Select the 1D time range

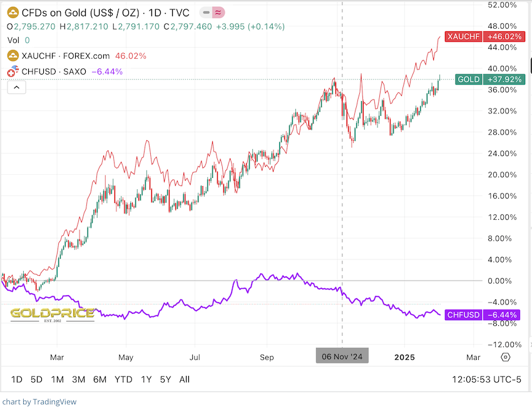click(x=17, y=380)
